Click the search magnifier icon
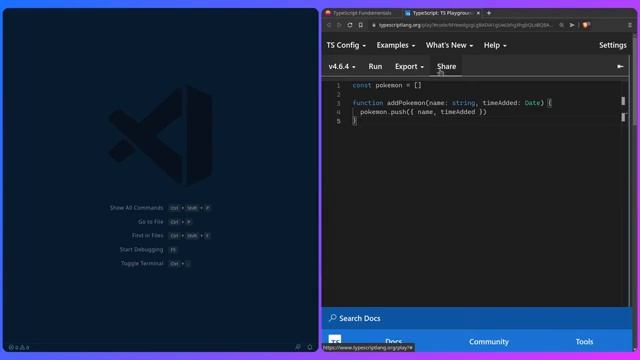This screenshot has width=640, height=360. [x=333, y=318]
